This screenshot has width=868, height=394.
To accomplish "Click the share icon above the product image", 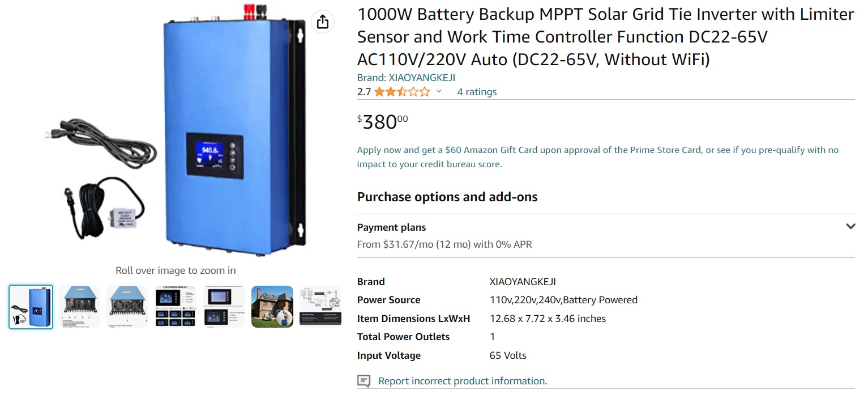I will 323,22.
